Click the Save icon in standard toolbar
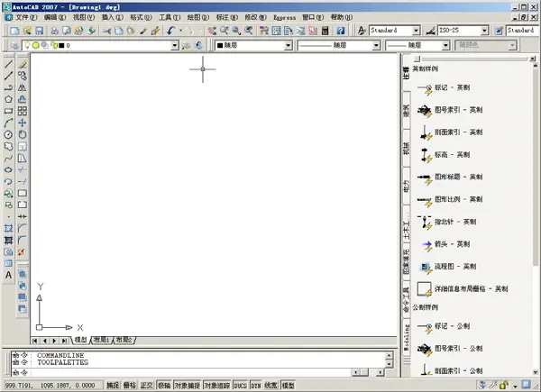This screenshot has height=392, width=541. click(x=40, y=31)
